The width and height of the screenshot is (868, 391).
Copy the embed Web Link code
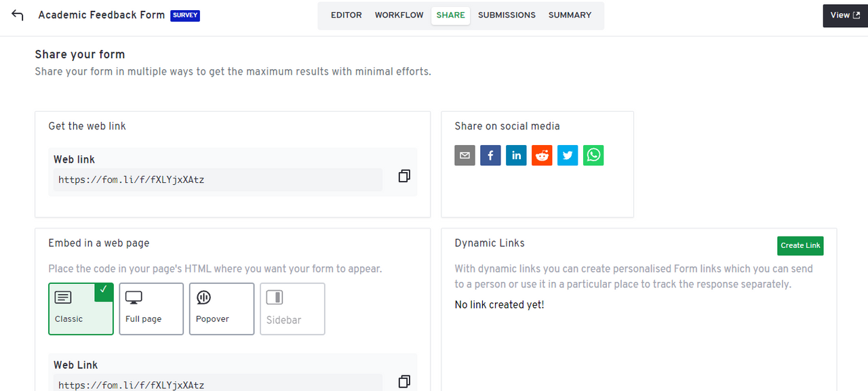tap(404, 382)
